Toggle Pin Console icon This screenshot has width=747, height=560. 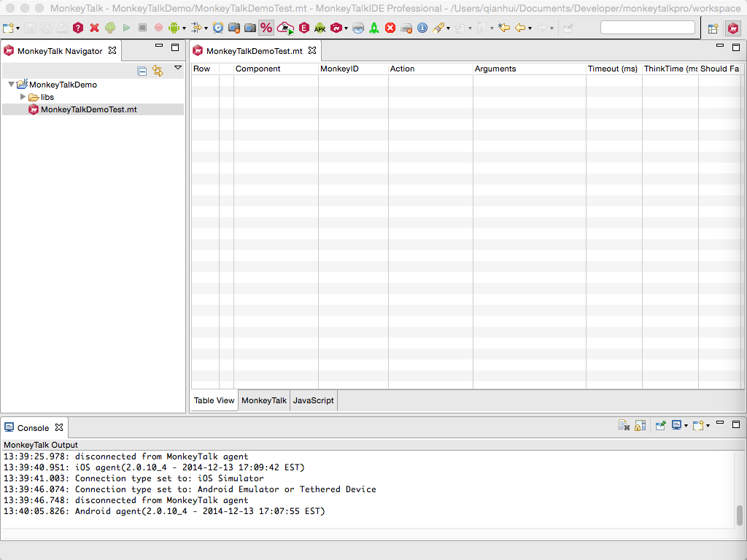coord(660,425)
